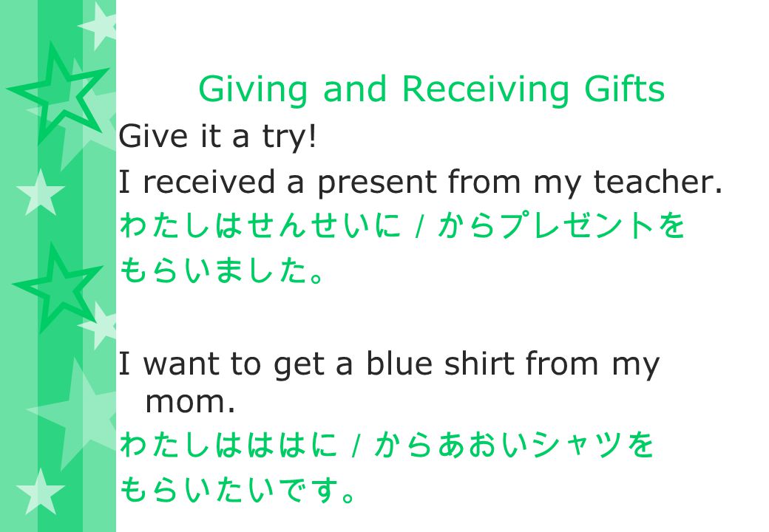The height and width of the screenshot is (532, 769).
Task: Click the large outlined green star at top
Action: [x=59, y=94]
